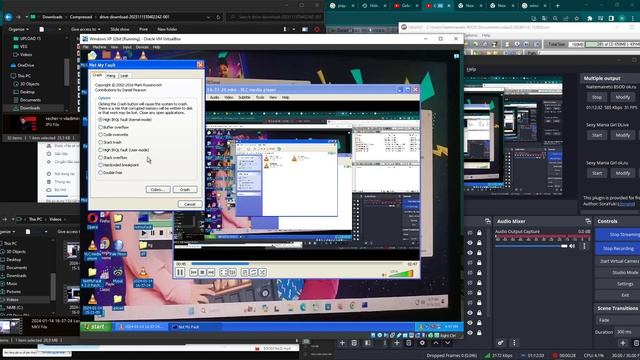Screen dimensions: 640x360
Task: Select Hardcoded breakpoint option
Action: tap(119, 165)
